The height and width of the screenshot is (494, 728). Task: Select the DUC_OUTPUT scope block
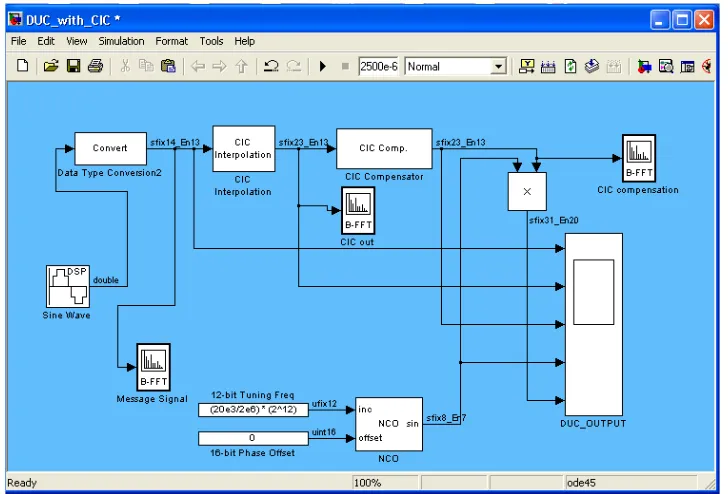pyautogui.click(x=594, y=325)
